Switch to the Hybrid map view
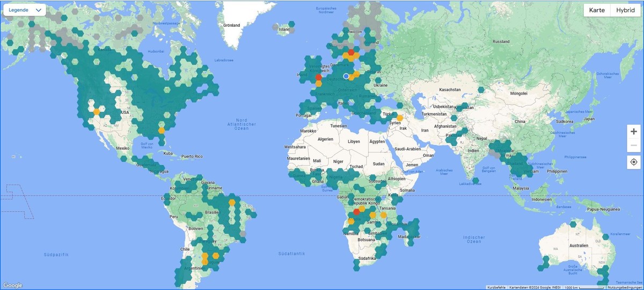644x290 pixels. tap(625, 10)
